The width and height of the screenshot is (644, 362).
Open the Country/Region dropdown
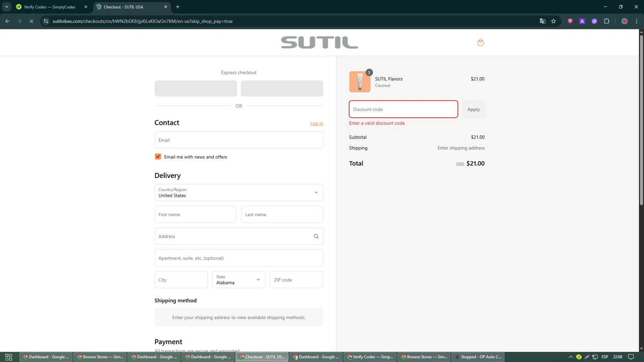pos(239,193)
